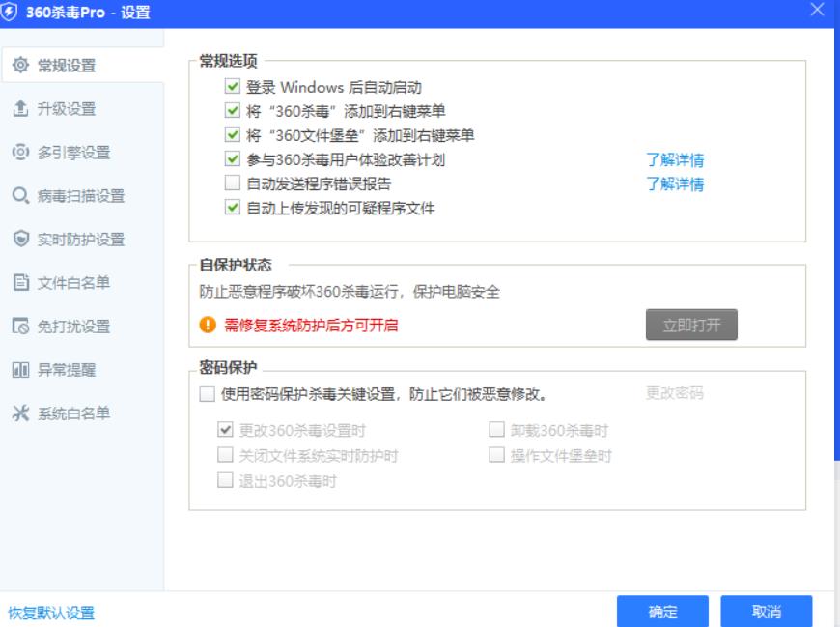This screenshot has height=627, width=840.
Task: Uncheck 将“360文件堡垒”添加到右键菜单
Action: (x=233, y=134)
